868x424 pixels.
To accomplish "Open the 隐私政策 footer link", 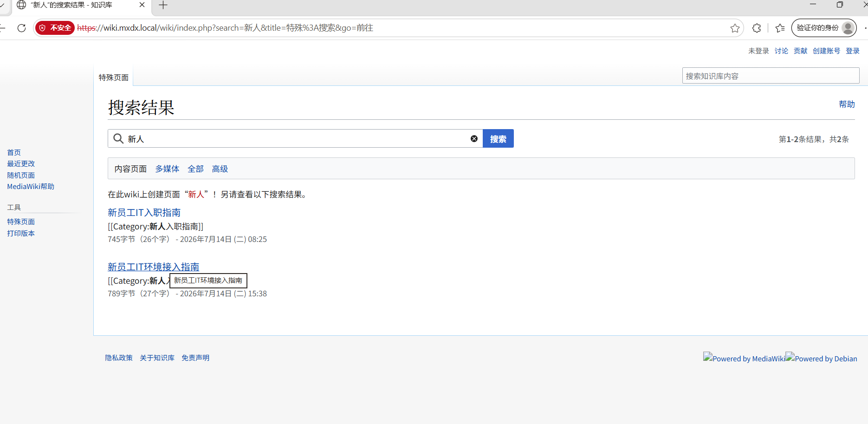I will click(119, 358).
